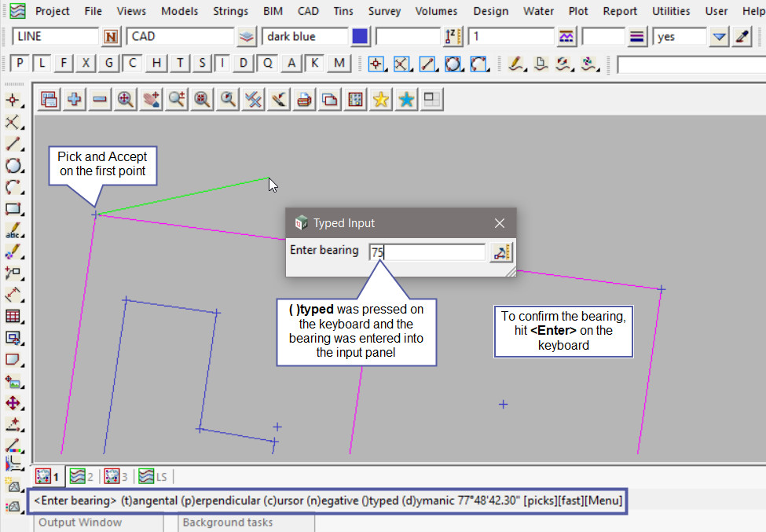Click the dark blue colour swatch
766x532 pixels.
coord(360,37)
